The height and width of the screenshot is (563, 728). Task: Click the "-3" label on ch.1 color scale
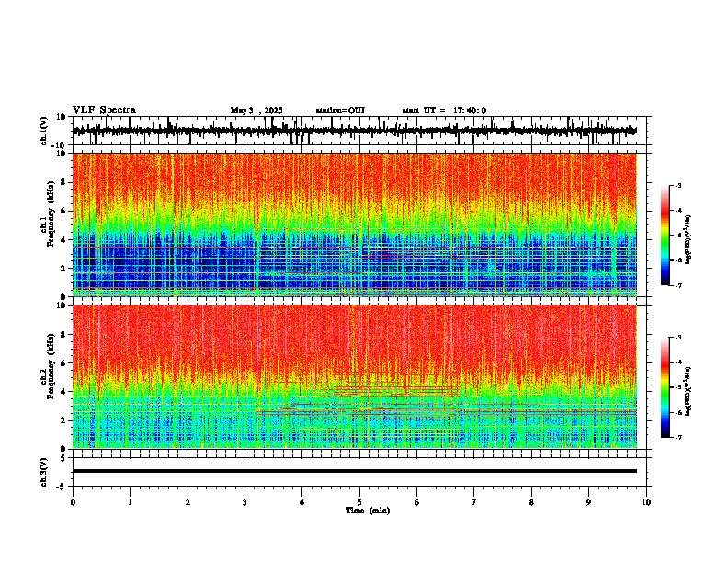[x=678, y=185]
